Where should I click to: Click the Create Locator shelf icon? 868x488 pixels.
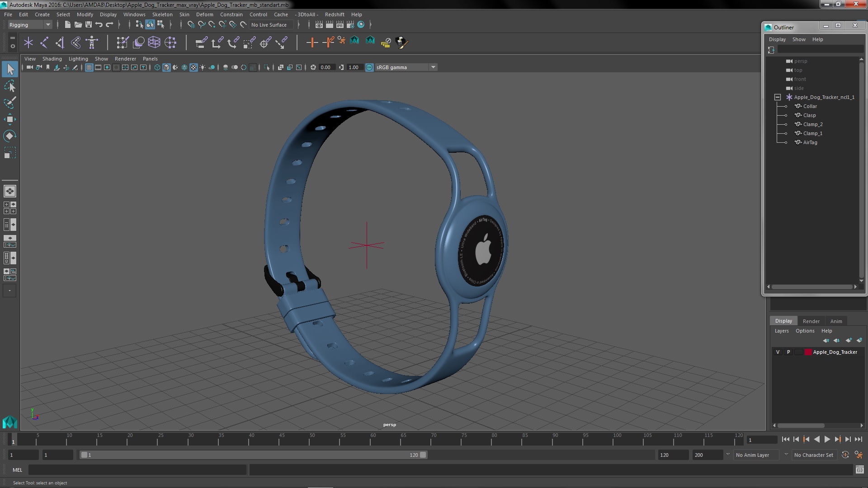click(28, 42)
